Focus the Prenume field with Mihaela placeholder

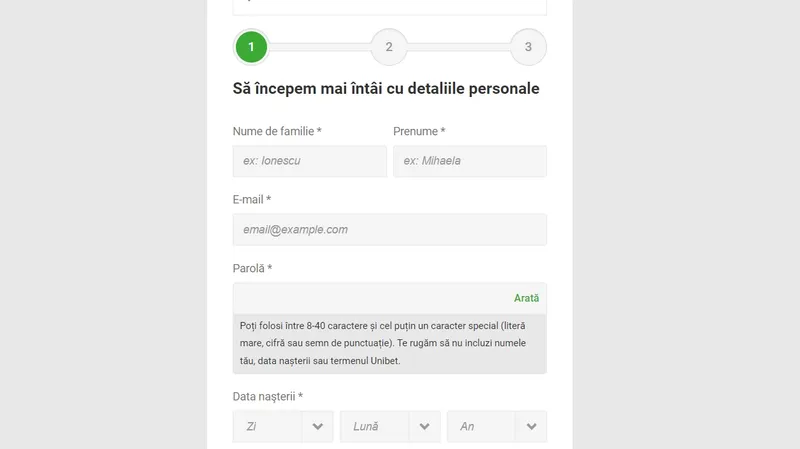pos(470,161)
